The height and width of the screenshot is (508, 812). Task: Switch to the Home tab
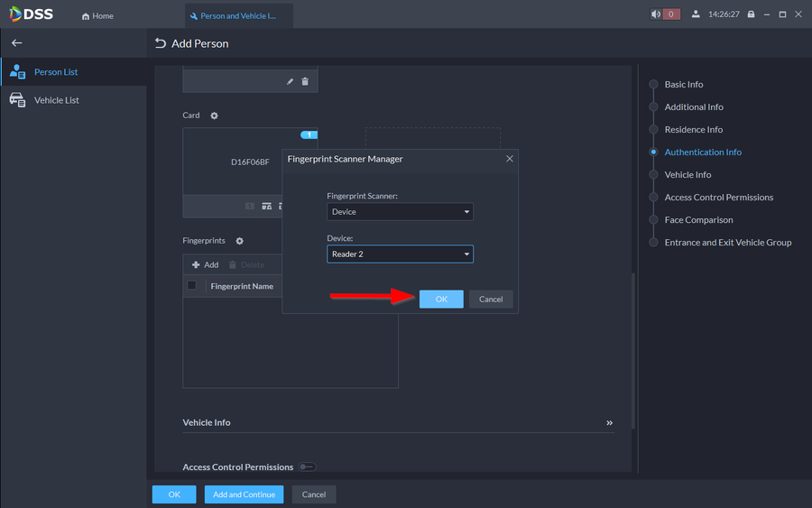97,16
